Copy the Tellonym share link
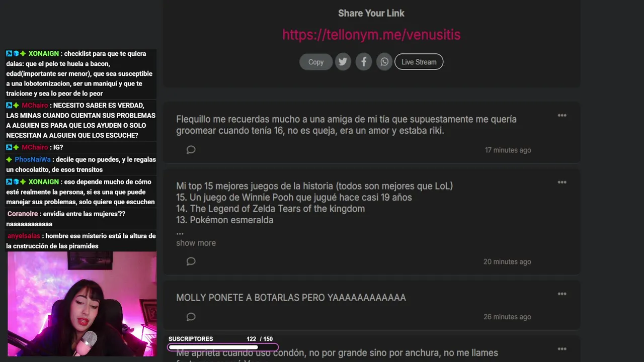 [x=316, y=62]
